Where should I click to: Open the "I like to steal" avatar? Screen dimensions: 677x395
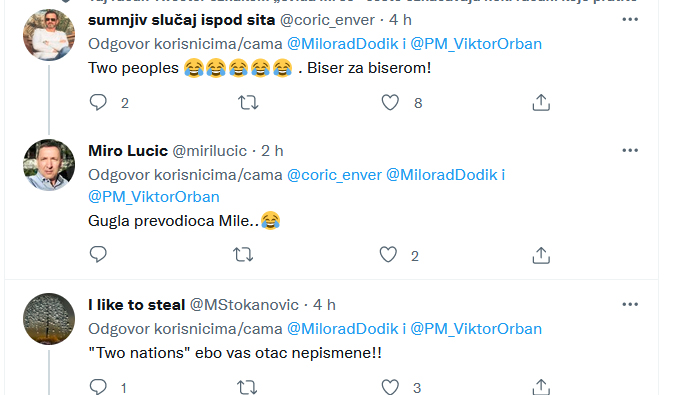tap(49, 319)
